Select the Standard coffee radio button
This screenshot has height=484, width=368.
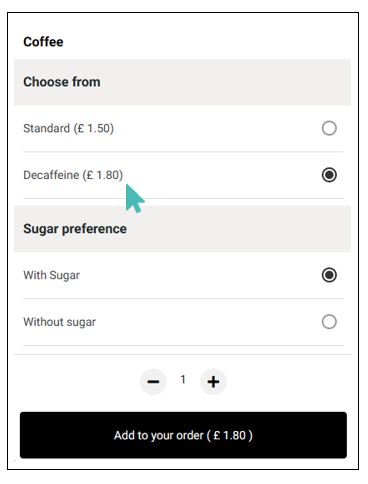329,128
